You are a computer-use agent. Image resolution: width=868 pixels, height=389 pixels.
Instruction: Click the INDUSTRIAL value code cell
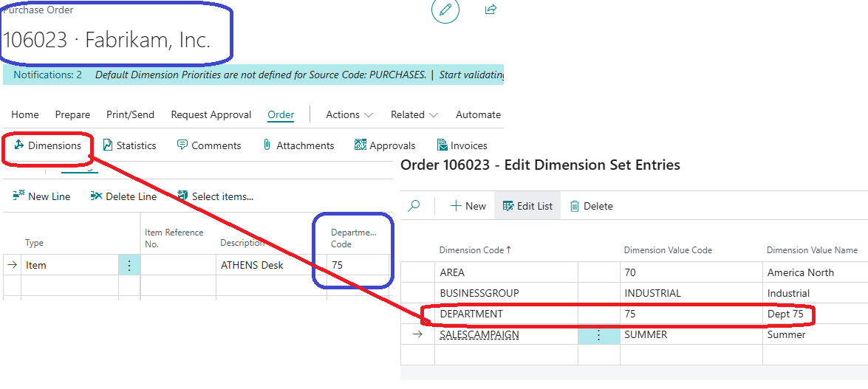pyautogui.click(x=690, y=293)
